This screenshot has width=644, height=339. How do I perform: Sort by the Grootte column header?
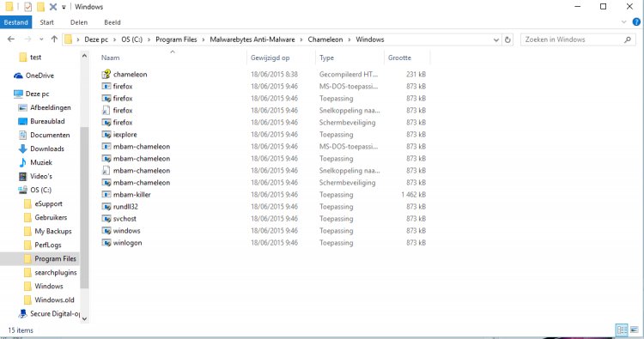[x=399, y=58]
